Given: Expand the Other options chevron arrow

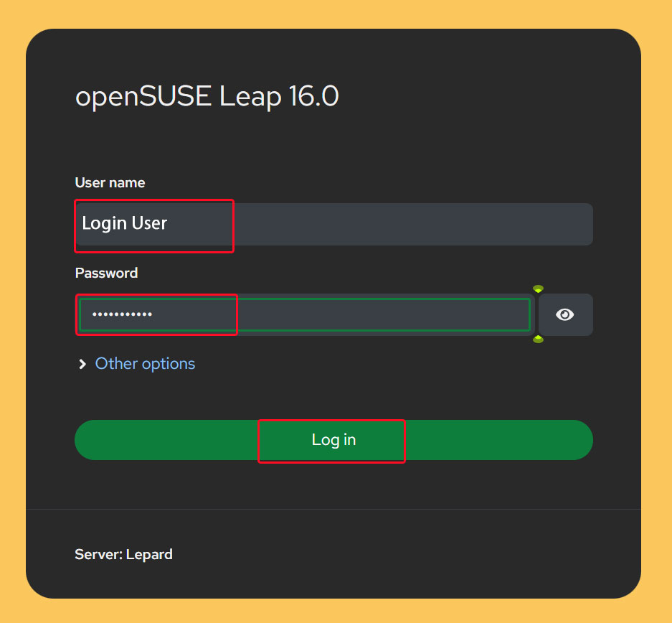Looking at the screenshot, I should coord(82,365).
